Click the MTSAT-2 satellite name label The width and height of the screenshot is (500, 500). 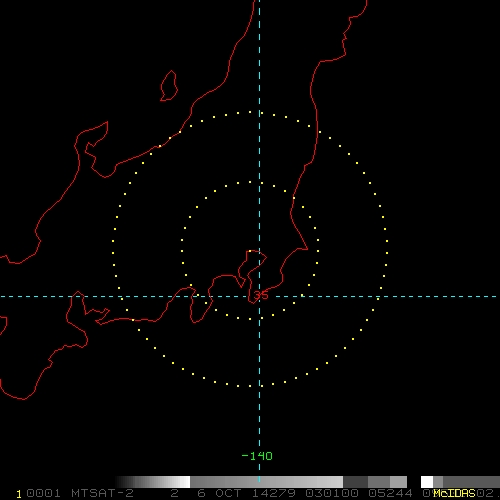(102, 493)
